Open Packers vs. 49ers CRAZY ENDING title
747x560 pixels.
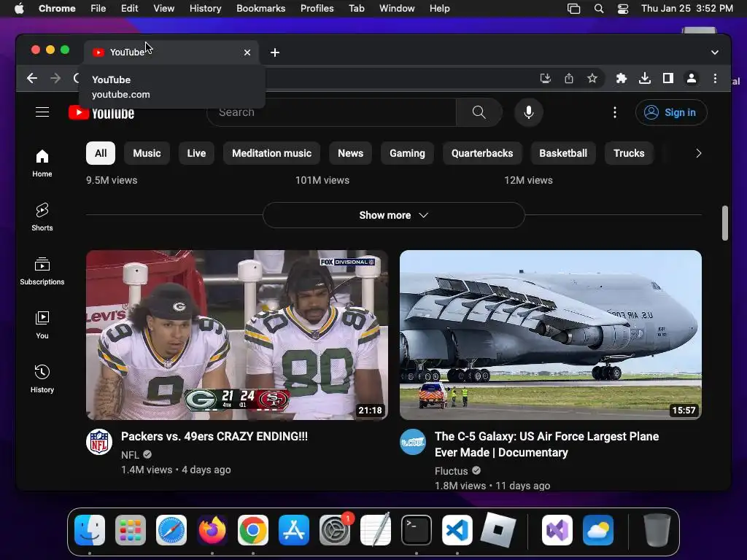[214, 436]
